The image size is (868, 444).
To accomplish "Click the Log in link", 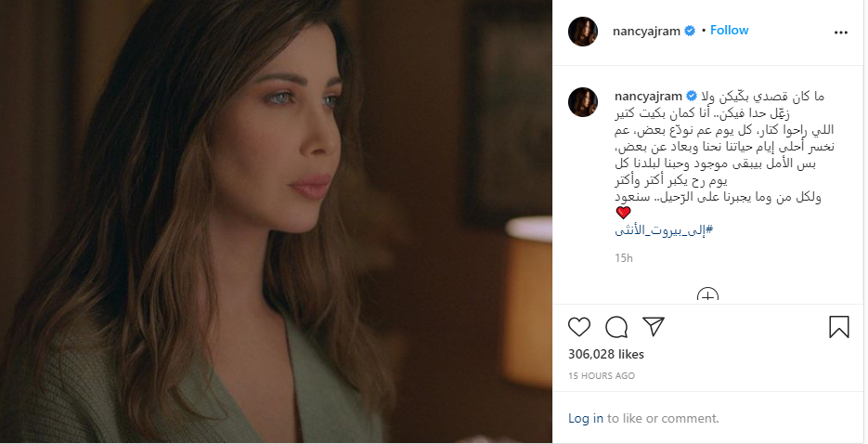I will [586, 419].
